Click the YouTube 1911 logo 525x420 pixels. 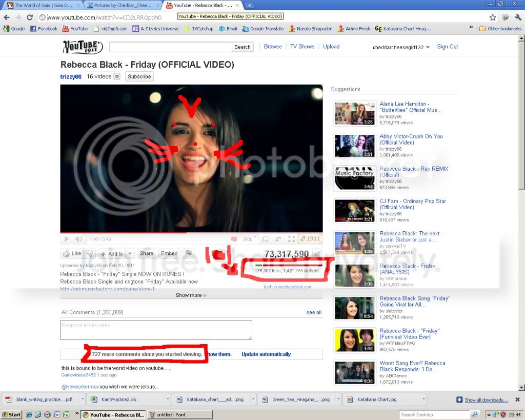tap(83, 47)
